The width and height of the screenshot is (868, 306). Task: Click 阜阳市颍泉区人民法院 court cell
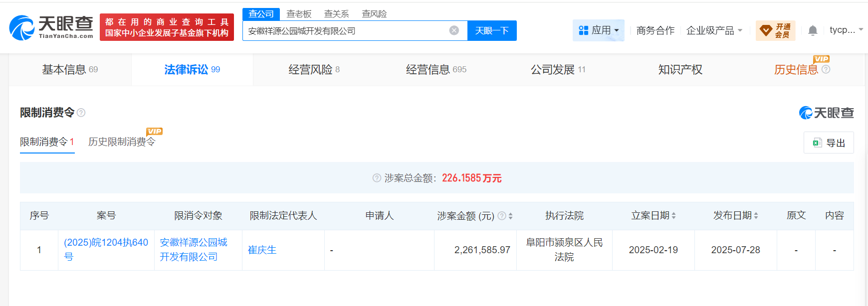pyautogui.click(x=564, y=250)
